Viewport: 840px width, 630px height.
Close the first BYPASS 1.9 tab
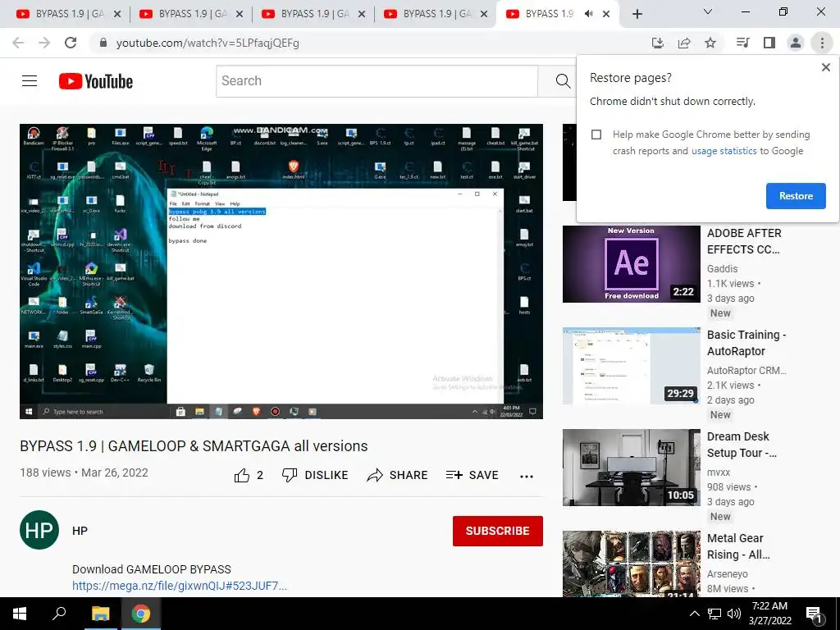coord(117,14)
